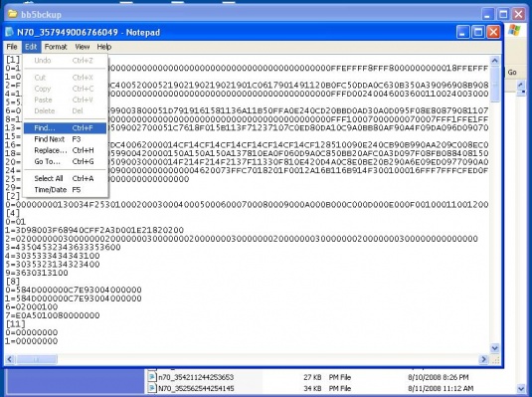Choose Find... from the Edit menu
The height and width of the screenshot is (397, 532).
click(65, 128)
